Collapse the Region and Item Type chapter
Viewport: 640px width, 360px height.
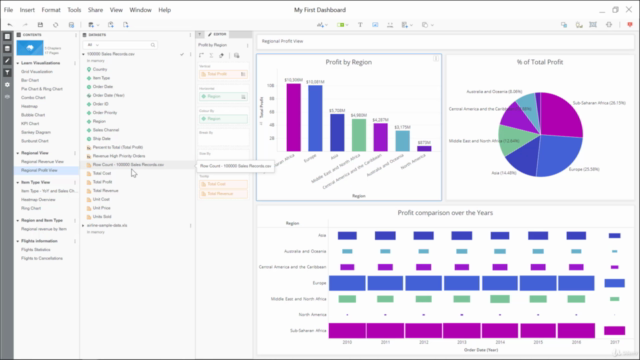tap(18, 220)
